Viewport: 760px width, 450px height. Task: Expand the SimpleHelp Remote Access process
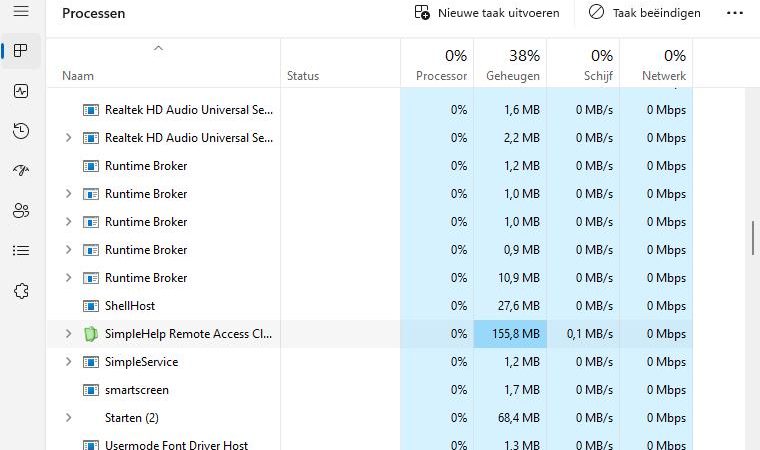68,334
